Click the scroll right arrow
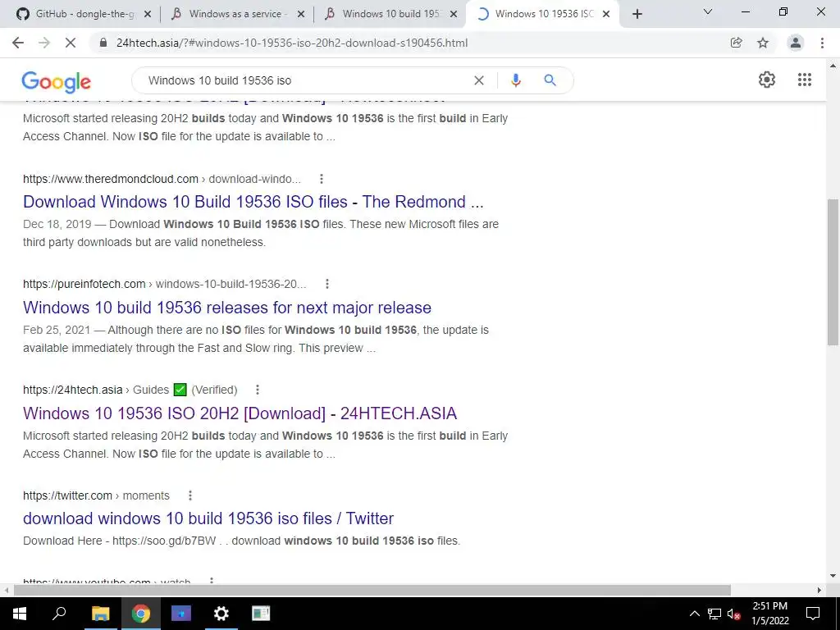 819,591
